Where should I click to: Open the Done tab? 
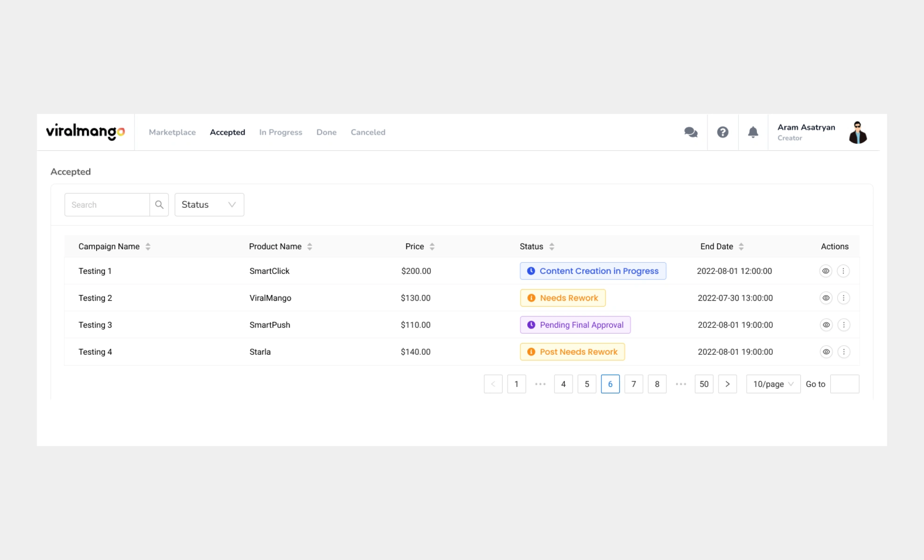click(326, 132)
